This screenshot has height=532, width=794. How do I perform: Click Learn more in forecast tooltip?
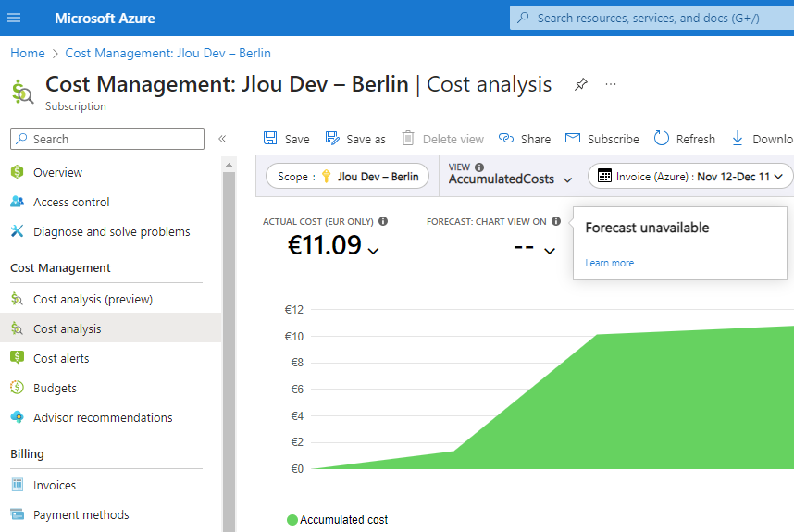pos(610,263)
